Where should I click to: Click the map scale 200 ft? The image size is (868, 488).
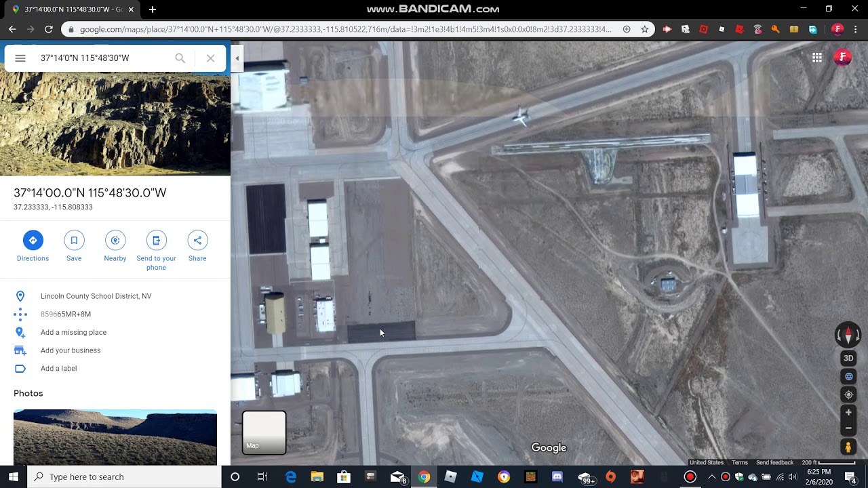[x=827, y=462]
